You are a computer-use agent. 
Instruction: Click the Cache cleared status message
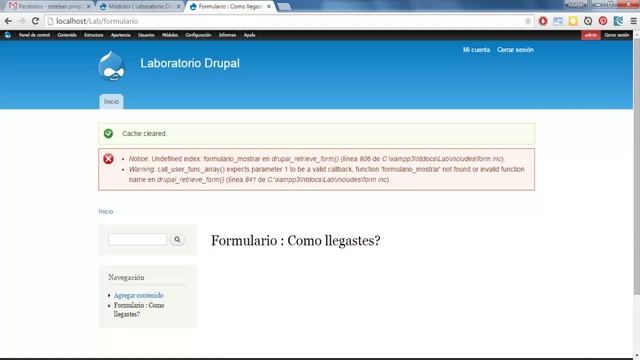pos(316,133)
